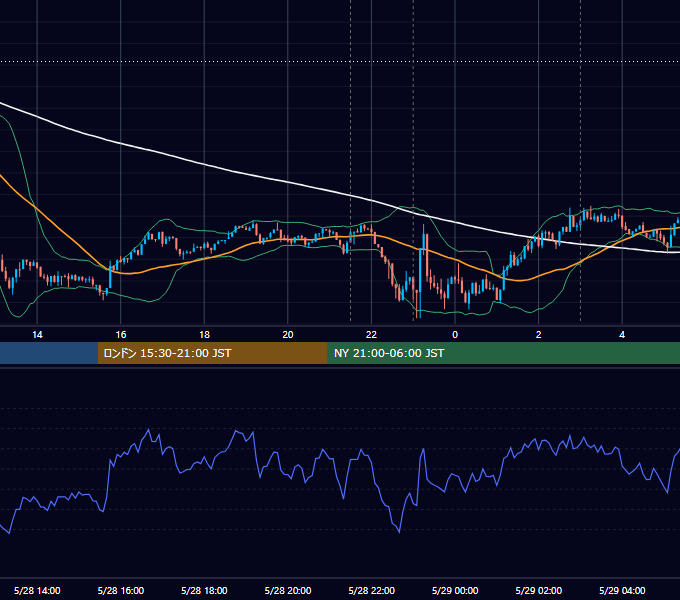Click the 5/28 18:00 date label
This screenshot has width=680, height=600.
pos(204,590)
